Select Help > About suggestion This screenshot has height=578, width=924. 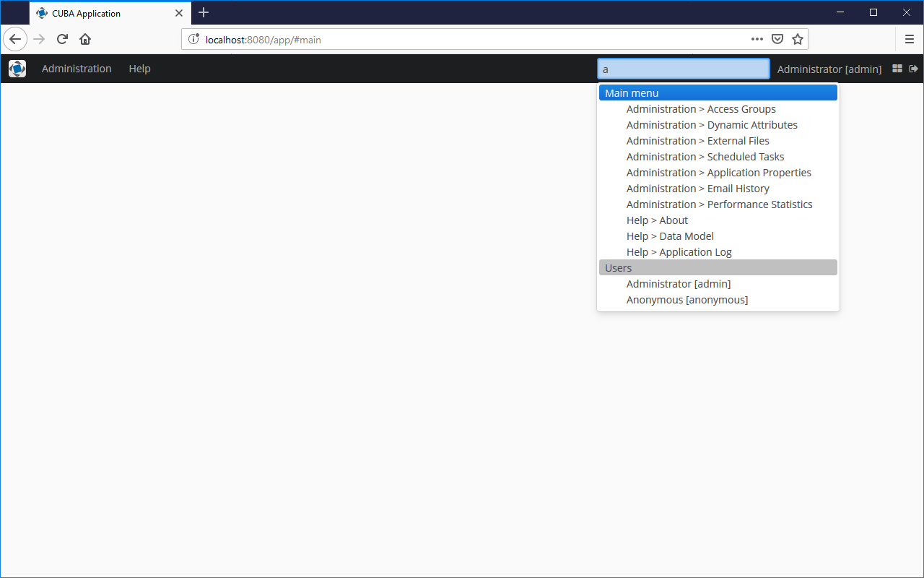718,220
